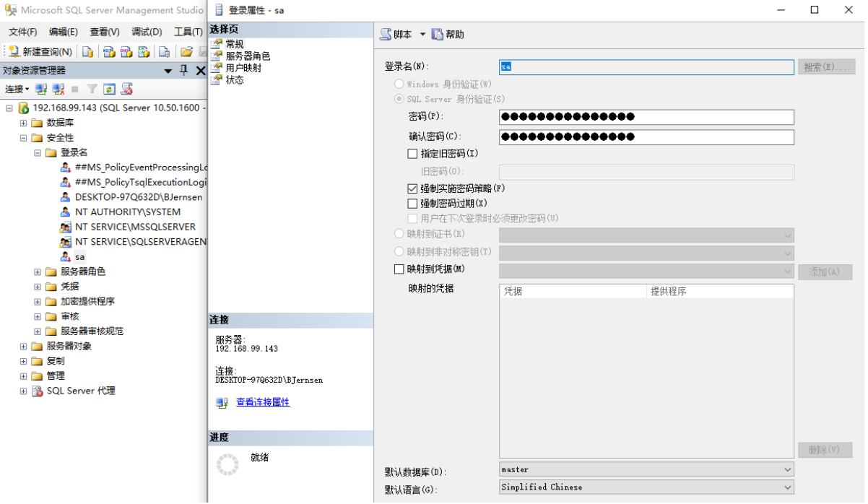Click the 添加(A) button
868x504 pixels.
pyautogui.click(x=825, y=272)
